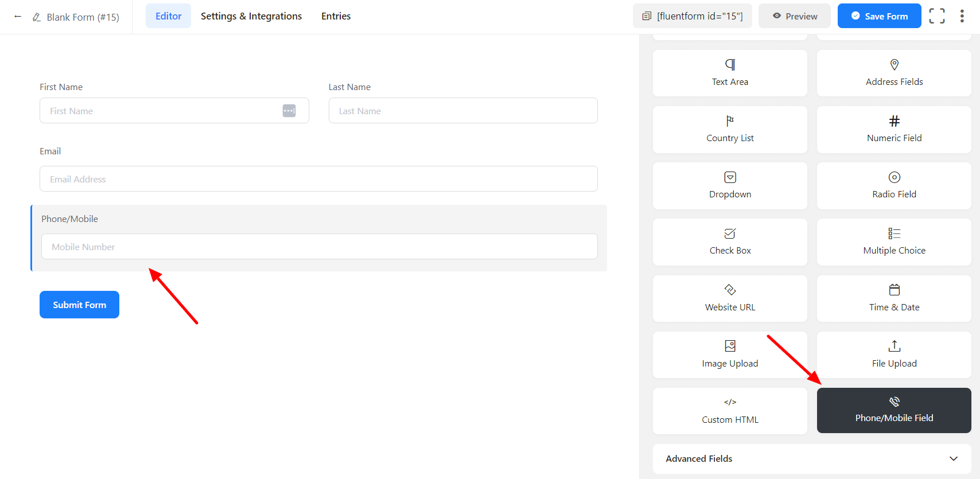Add a Radio Field element
980x479 pixels.
[893, 186]
